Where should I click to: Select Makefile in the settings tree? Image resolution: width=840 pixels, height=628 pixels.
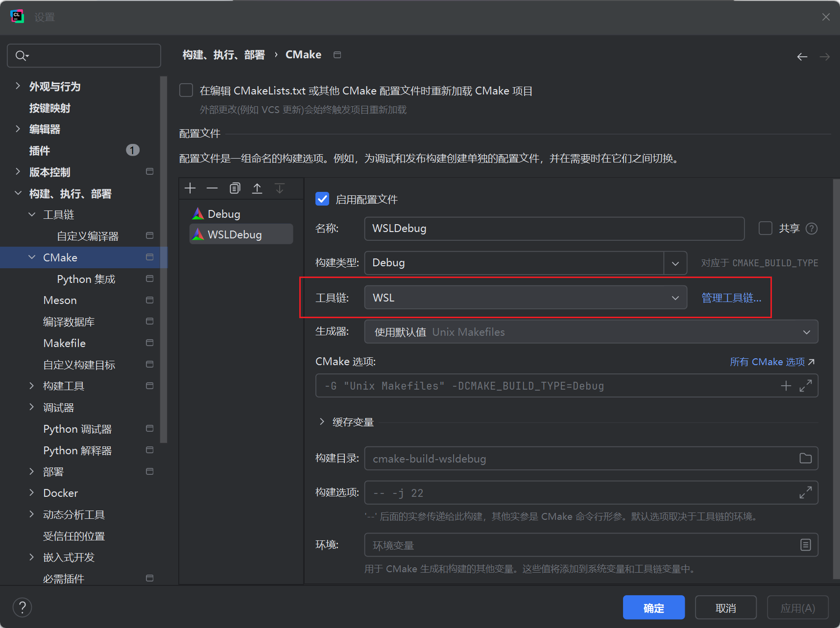point(64,343)
